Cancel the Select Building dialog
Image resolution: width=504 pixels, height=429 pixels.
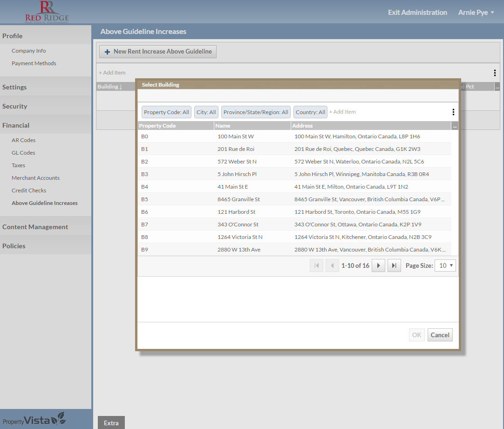[440, 335]
